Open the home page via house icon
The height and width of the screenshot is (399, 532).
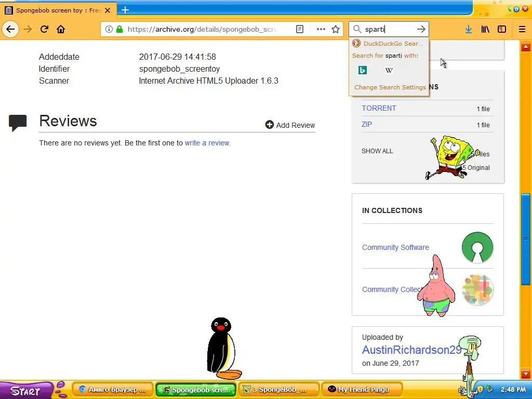(x=61, y=29)
